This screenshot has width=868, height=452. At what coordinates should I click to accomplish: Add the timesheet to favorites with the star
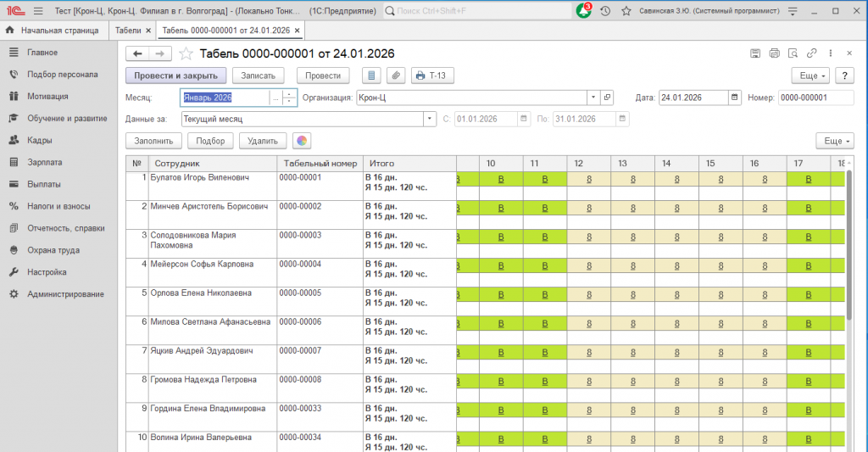coord(186,53)
